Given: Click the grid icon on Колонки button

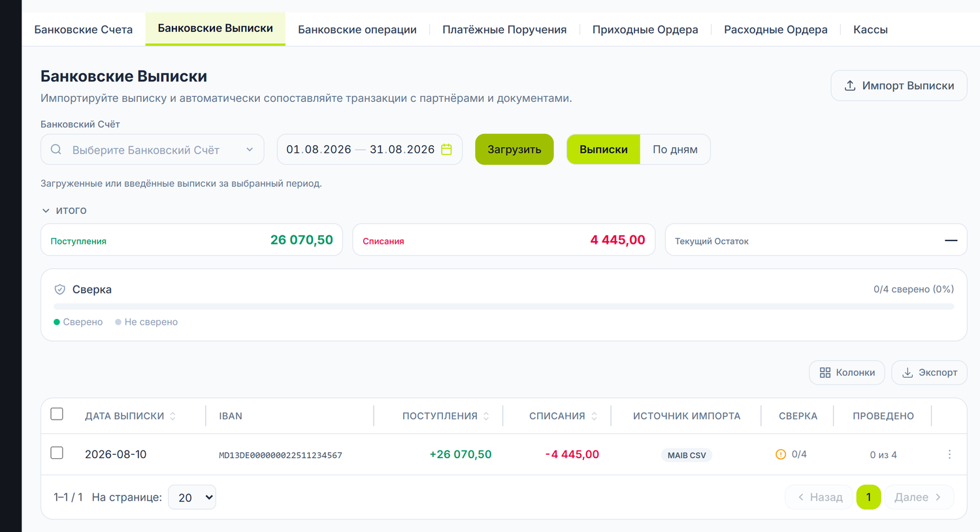Looking at the screenshot, I should (825, 373).
